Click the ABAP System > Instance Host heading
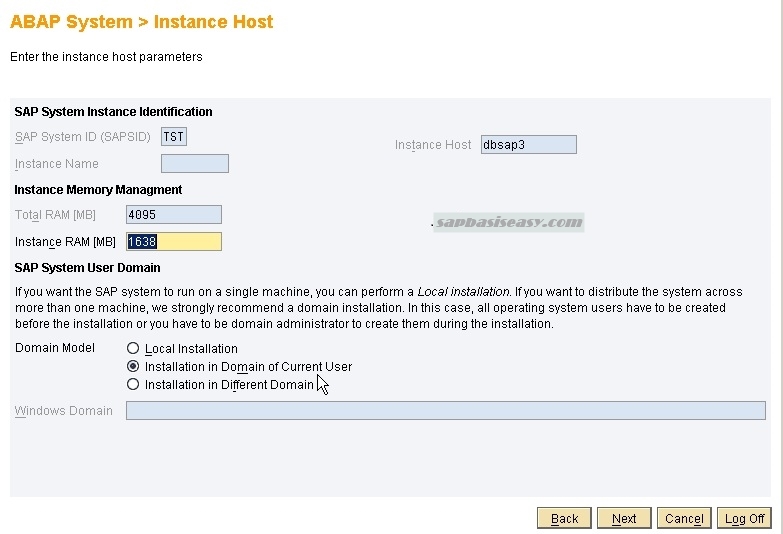Image resolution: width=783 pixels, height=534 pixels. point(141,22)
